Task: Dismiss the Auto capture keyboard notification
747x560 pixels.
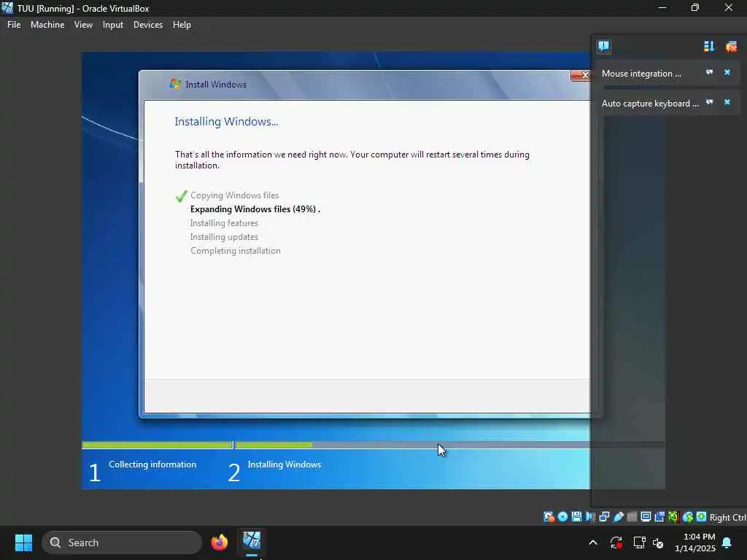Action: [727, 102]
